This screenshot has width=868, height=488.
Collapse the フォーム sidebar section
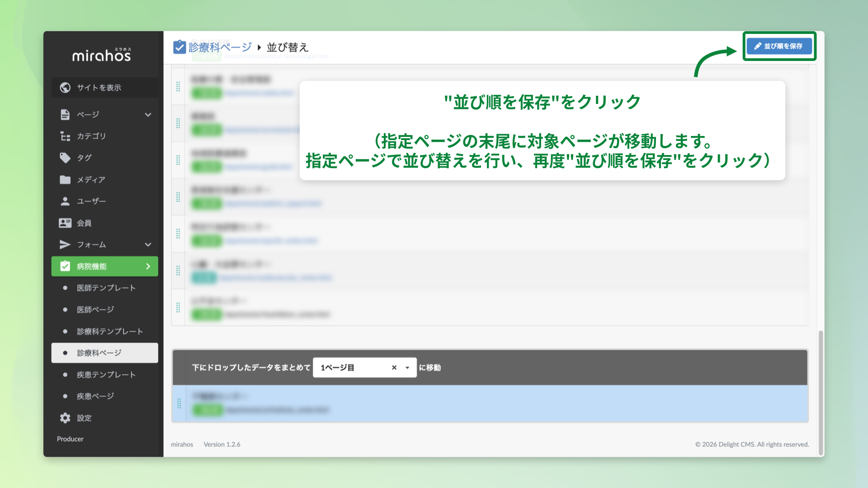tap(148, 244)
